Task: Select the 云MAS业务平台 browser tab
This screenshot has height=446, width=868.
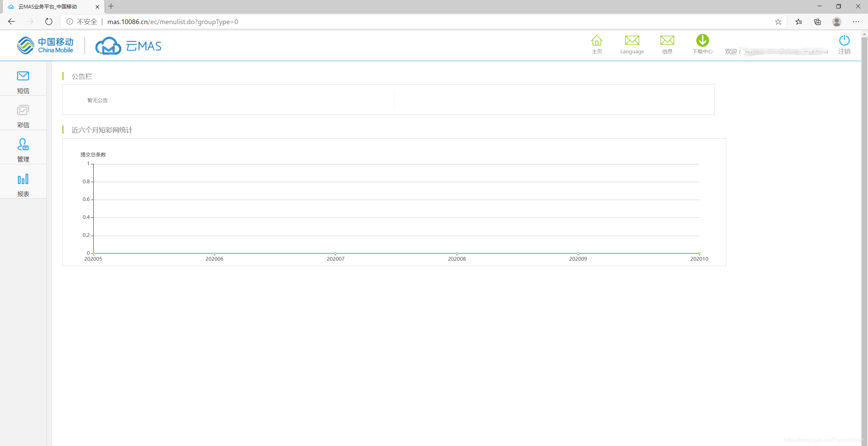Action: click(x=47, y=6)
